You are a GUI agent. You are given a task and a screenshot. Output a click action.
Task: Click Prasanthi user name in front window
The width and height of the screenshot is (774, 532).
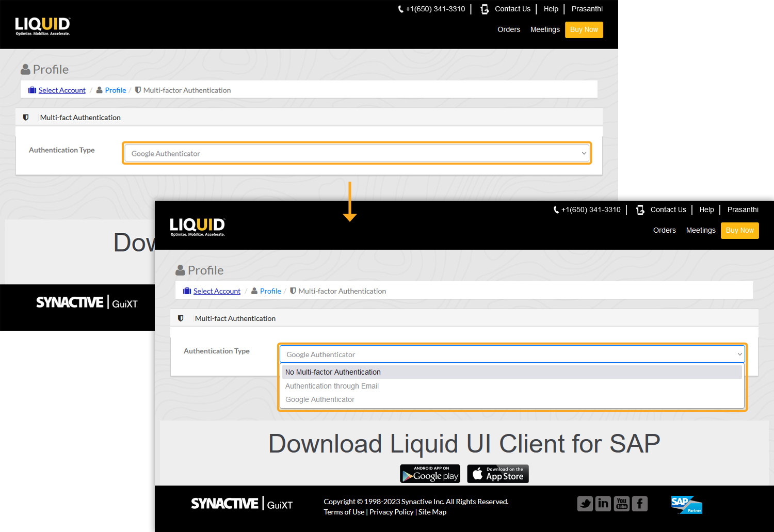743,209
